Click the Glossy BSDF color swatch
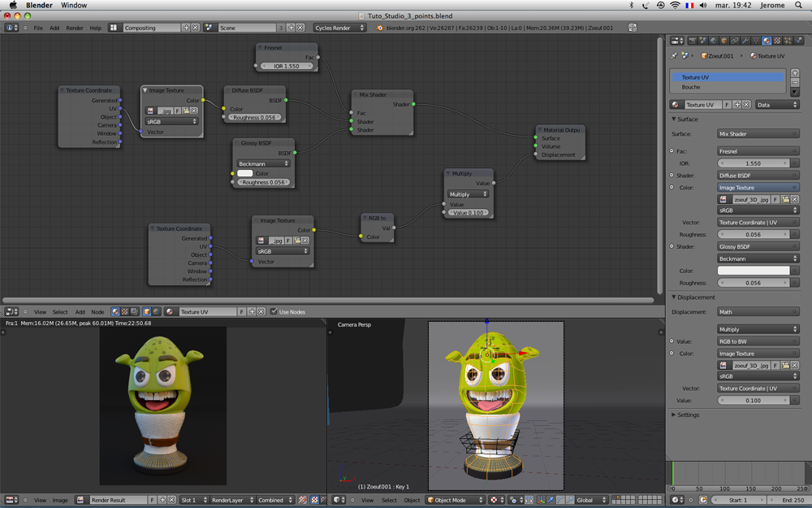The width and height of the screenshot is (812, 508). [x=244, y=173]
